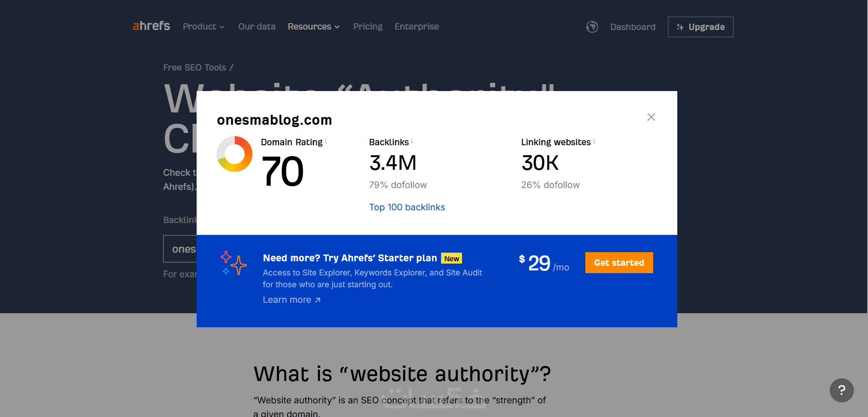Expand the Product dropdown menu
This screenshot has width=868, height=417.
pyautogui.click(x=203, y=27)
